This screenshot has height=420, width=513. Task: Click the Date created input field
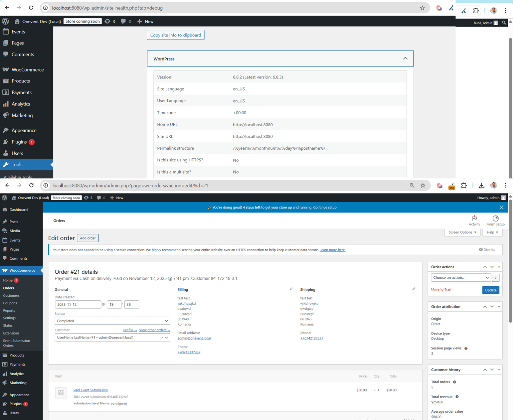click(78, 304)
